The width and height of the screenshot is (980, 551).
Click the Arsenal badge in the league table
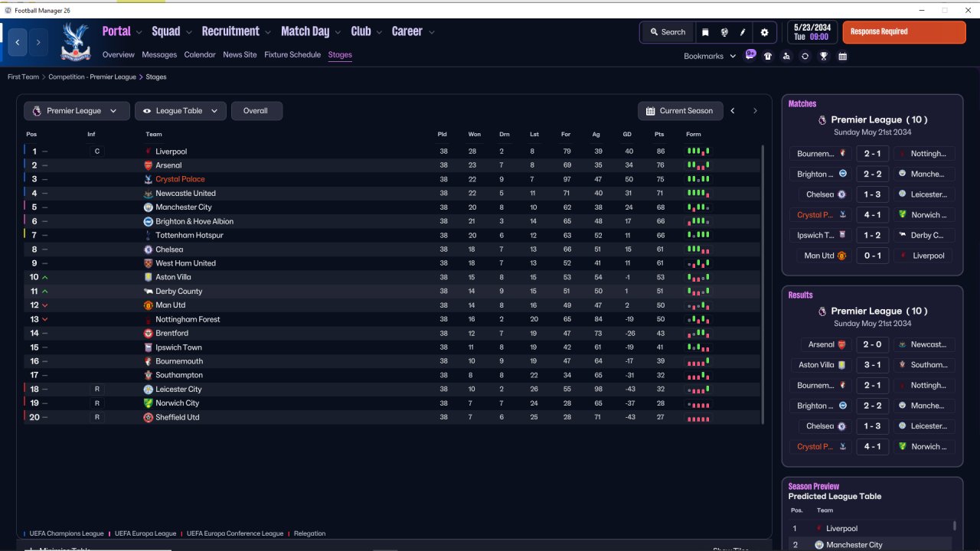tap(149, 165)
